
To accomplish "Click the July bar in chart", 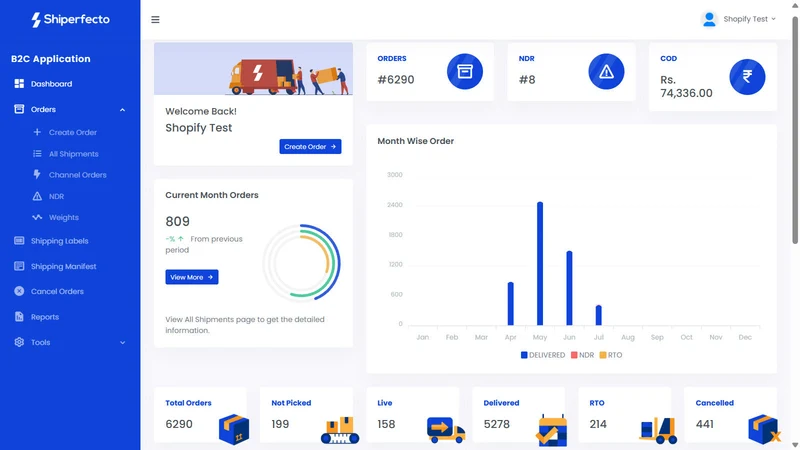I will (x=598, y=315).
